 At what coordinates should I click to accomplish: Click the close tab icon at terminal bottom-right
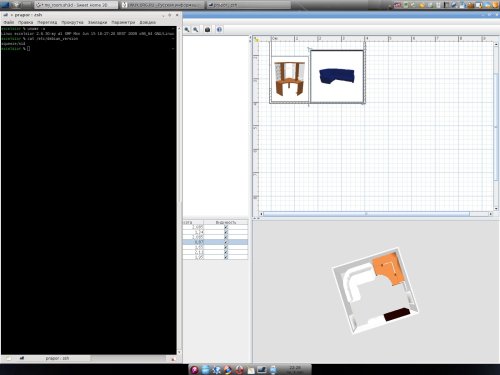click(x=173, y=359)
